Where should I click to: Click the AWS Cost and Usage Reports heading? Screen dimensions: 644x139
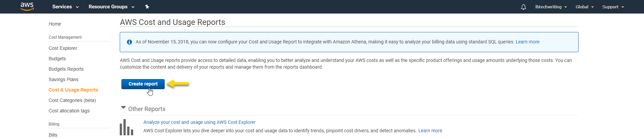[172, 22]
